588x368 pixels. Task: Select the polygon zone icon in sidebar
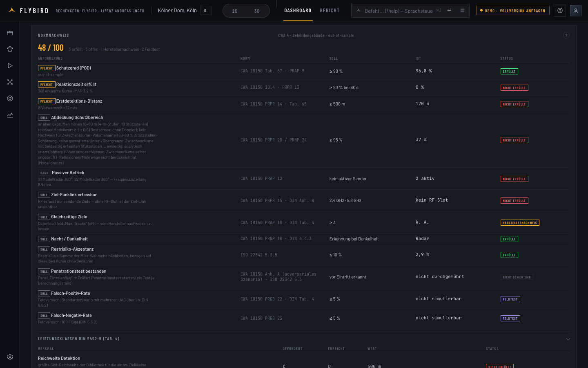pyautogui.click(x=10, y=49)
